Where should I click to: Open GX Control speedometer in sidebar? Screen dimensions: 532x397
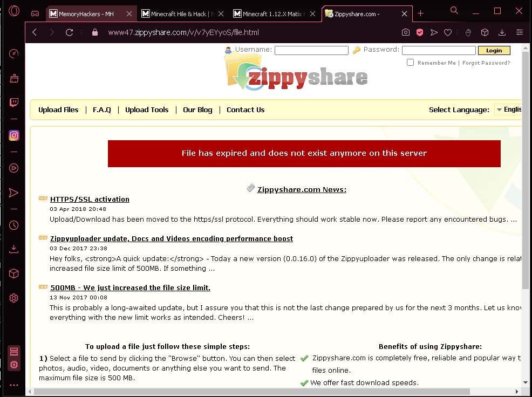13,53
